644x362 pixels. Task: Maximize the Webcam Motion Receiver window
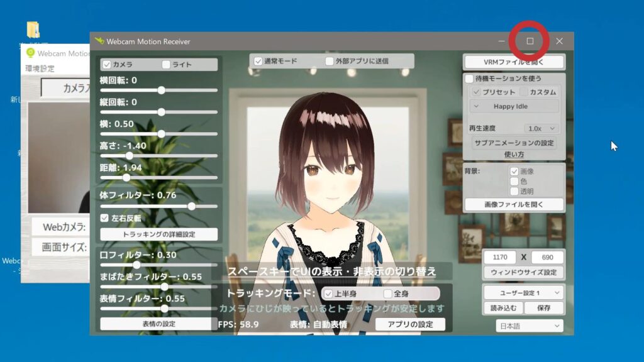pos(530,41)
